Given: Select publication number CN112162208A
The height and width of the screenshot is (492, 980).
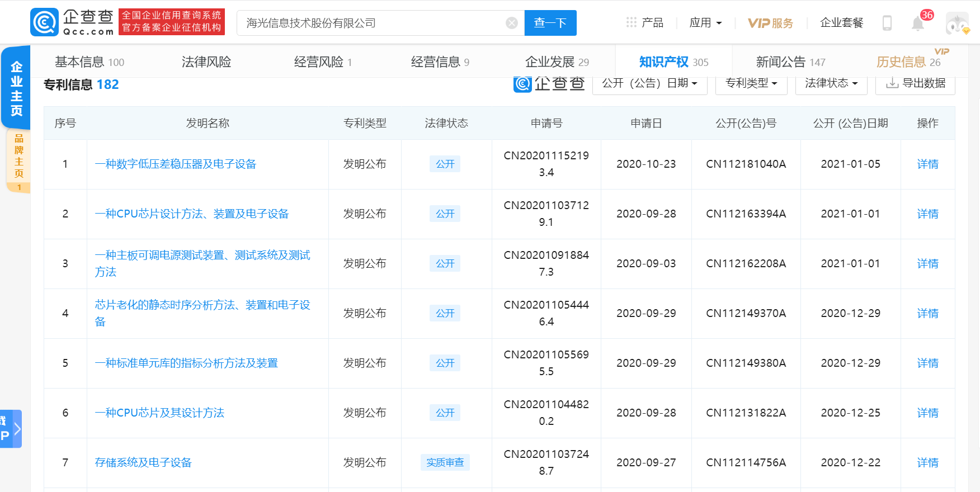Looking at the screenshot, I should tap(746, 263).
